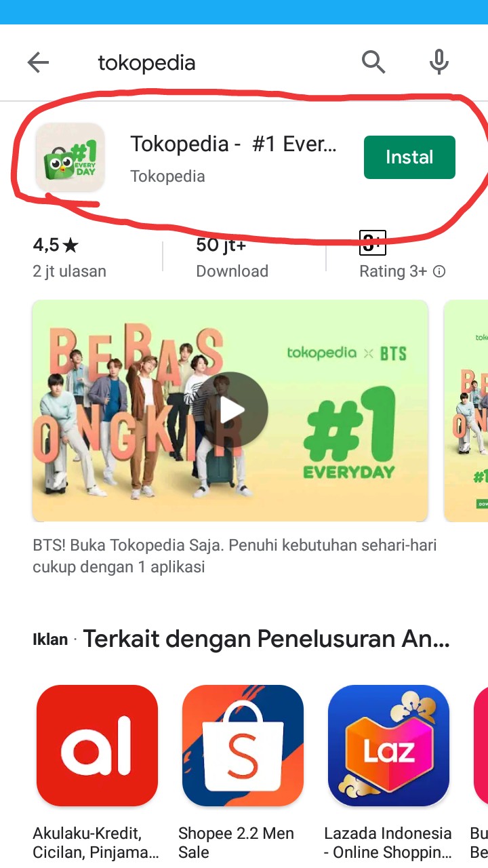Tap the Akulaku-Kredit app label

(x=96, y=842)
